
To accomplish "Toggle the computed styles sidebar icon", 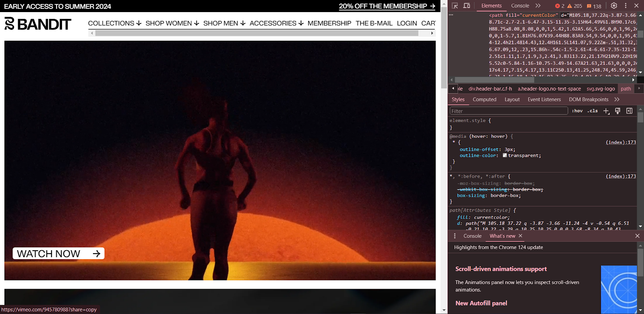I will 630,111.
